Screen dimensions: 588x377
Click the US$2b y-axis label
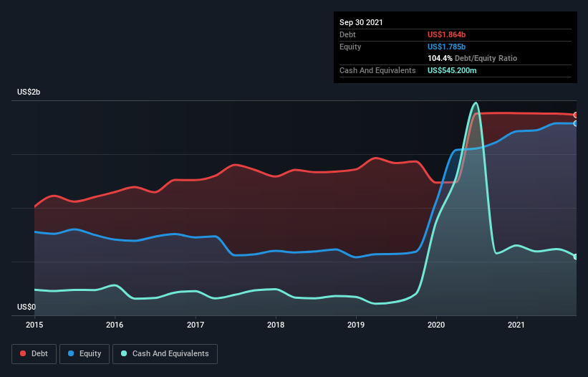click(x=29, y=92)
